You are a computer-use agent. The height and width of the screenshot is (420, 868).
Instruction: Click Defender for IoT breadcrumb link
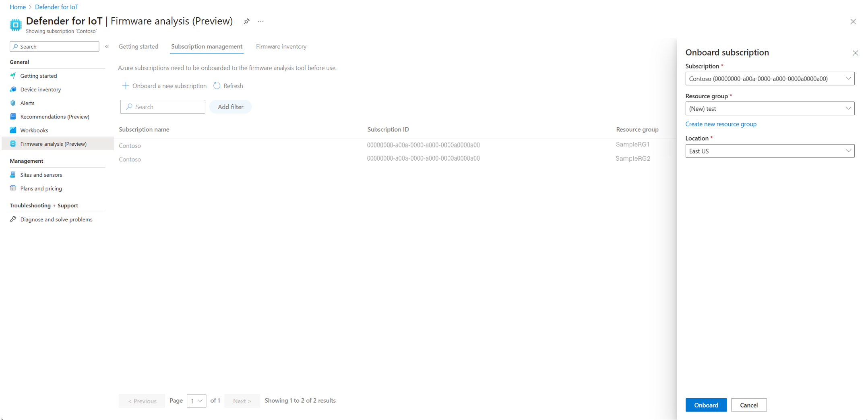(x=57, y=7)
